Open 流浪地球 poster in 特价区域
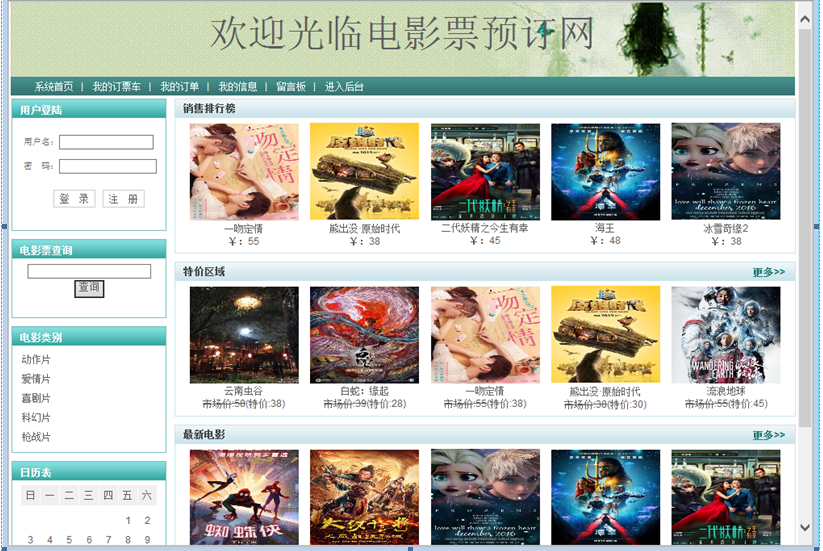 point(725,335)
